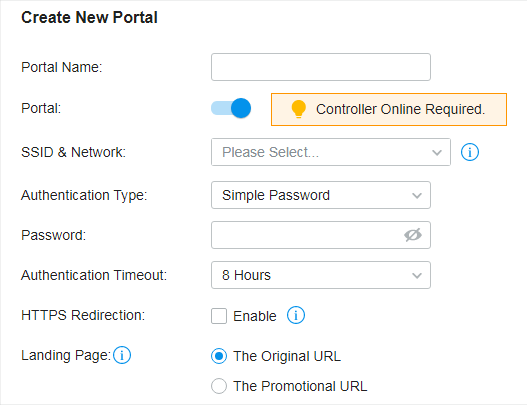Turn off the Portal toggle switch
The height and width of the screenshot is (405, 527).
(x=231, y=108)
